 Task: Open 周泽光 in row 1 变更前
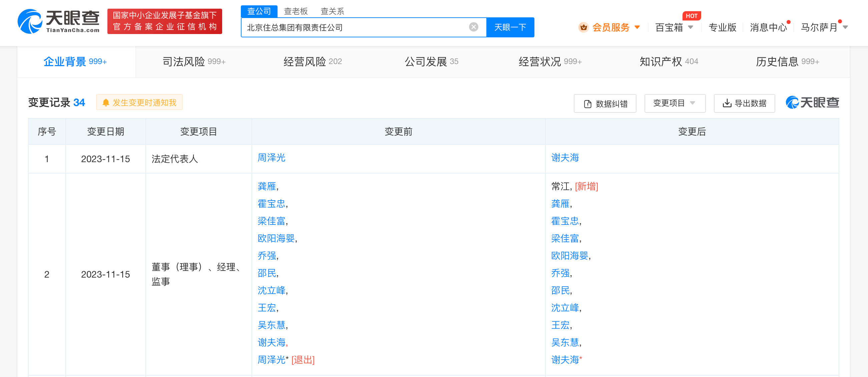coord(271,158)
